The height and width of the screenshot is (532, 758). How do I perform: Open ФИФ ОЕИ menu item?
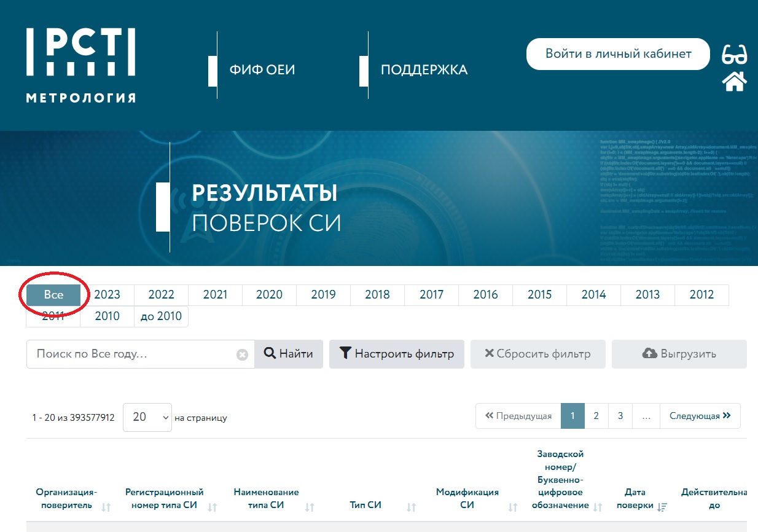coord(262,70)
